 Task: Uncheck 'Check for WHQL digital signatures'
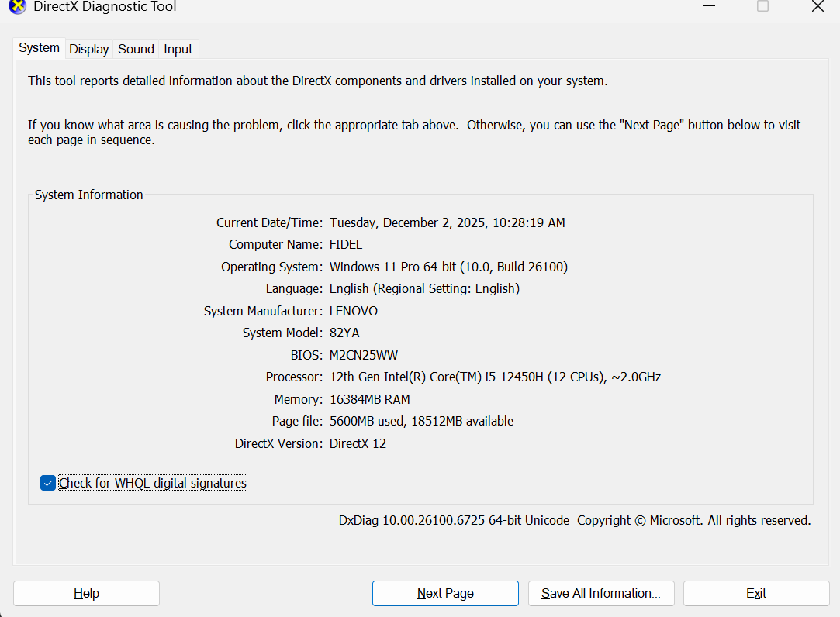(47, 482)
